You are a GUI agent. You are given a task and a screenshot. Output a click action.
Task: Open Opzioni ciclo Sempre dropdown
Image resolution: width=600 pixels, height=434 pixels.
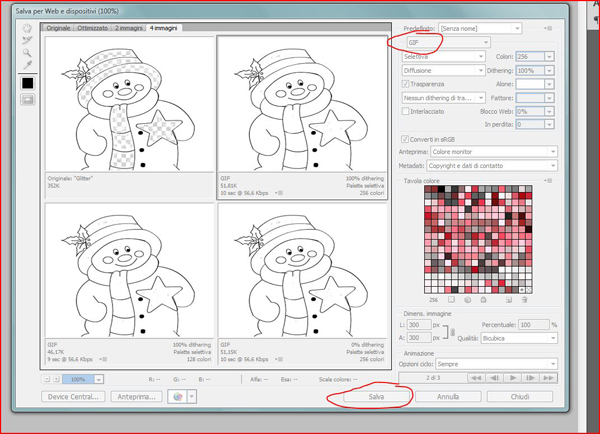[497, 364]
